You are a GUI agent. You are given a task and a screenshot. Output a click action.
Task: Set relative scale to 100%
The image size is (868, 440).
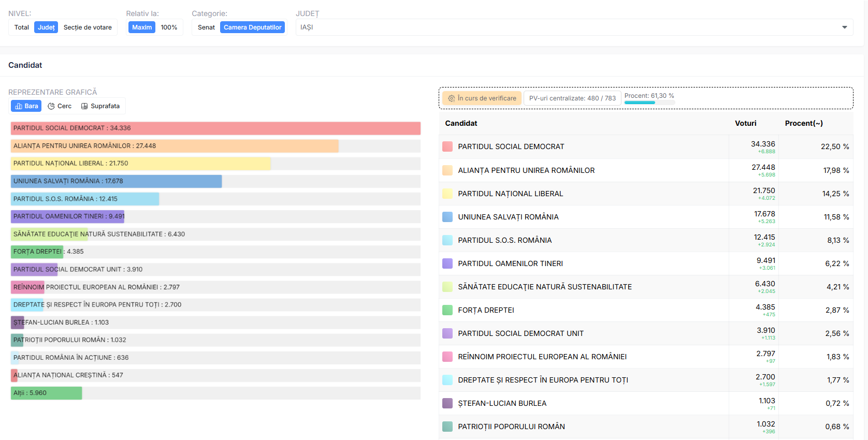click(x=169, y=27)
